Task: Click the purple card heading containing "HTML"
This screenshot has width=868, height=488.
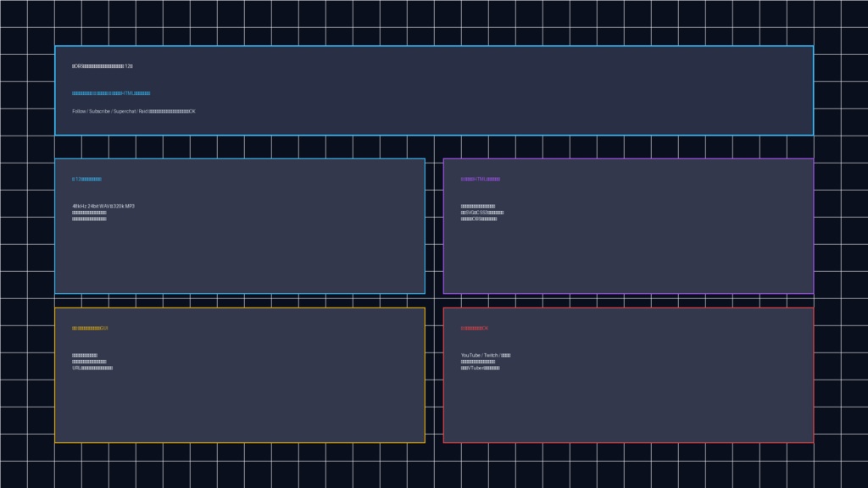Action: [481, 180]
